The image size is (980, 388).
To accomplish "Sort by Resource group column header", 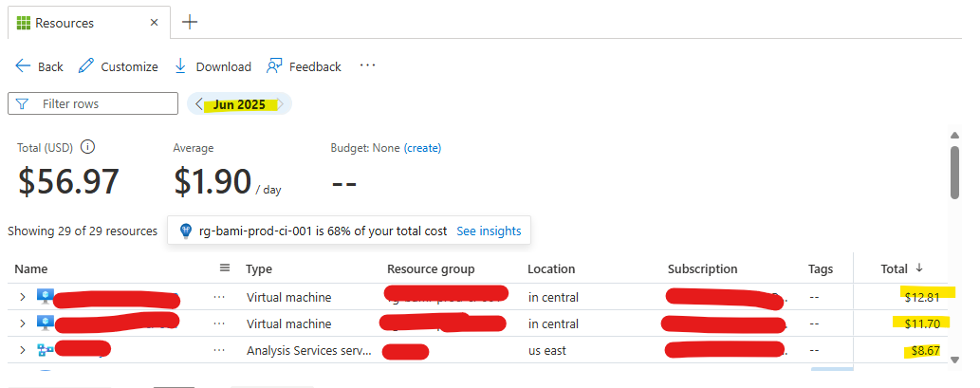I will [432, 269].
